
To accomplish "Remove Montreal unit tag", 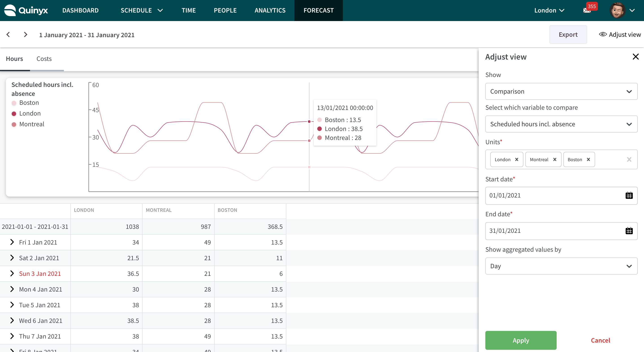I will coord(555,159).
